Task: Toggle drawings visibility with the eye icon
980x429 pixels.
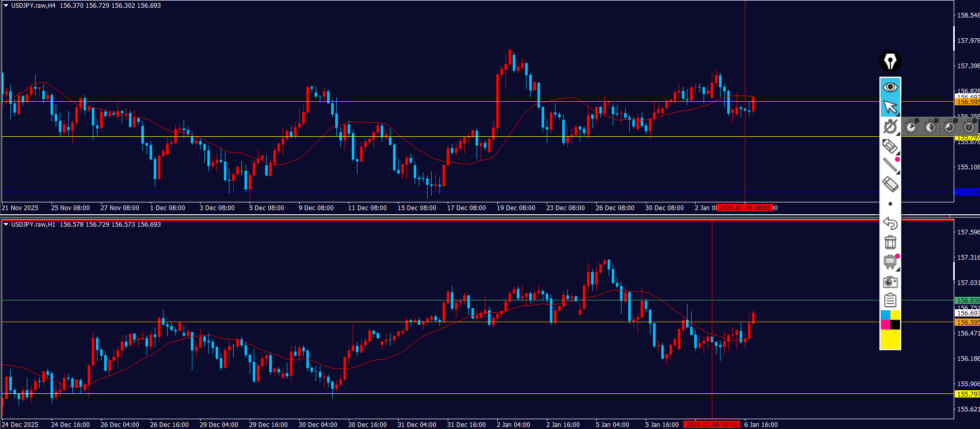Action: [890, 87]
